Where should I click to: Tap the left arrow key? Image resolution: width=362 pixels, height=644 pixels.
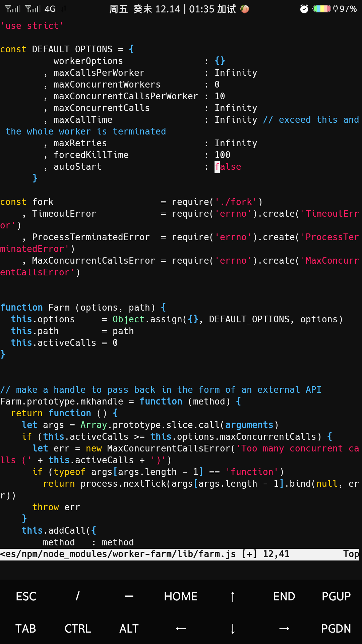181,629
